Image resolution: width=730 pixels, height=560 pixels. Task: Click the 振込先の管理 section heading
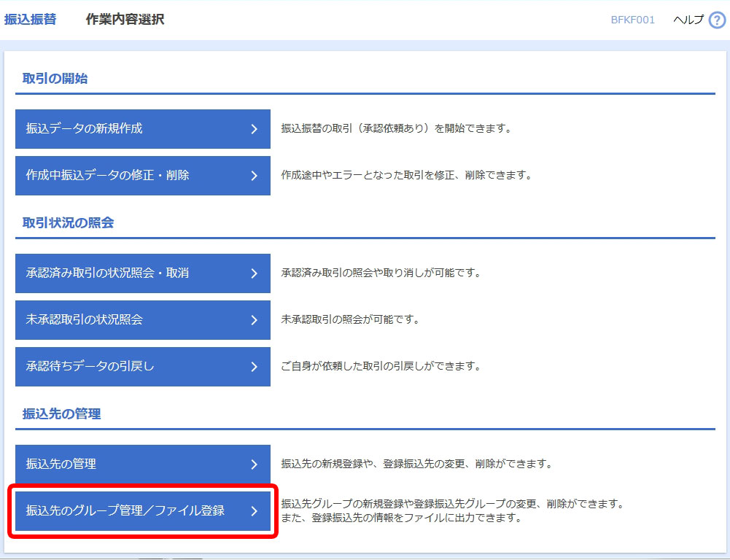pos(61,414)
